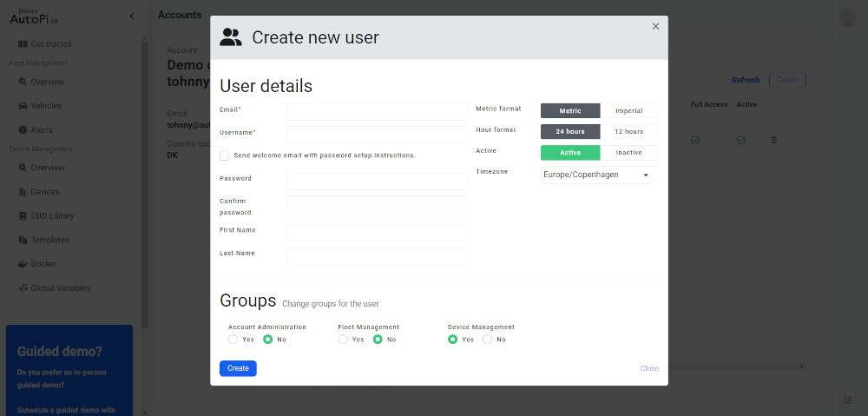Open the Devices page
Viewport: 868px width, 416px height.
tap(45, 192)
